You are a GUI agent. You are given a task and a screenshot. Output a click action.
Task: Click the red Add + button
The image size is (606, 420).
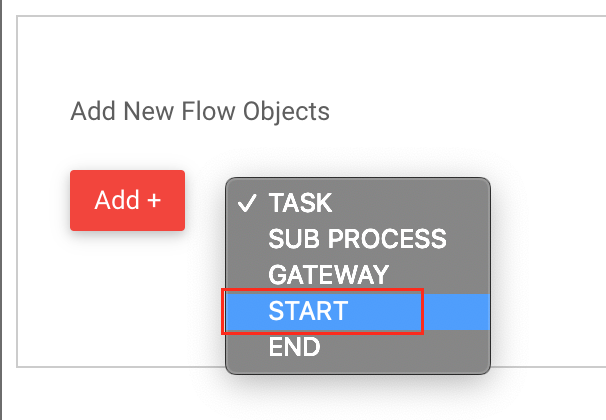127,200
